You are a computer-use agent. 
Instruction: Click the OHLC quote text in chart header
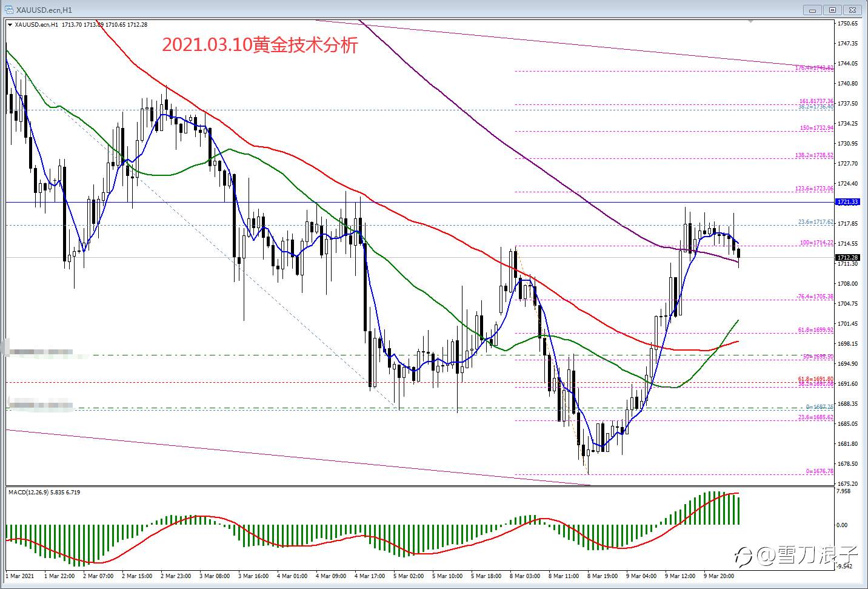[105, 25]
